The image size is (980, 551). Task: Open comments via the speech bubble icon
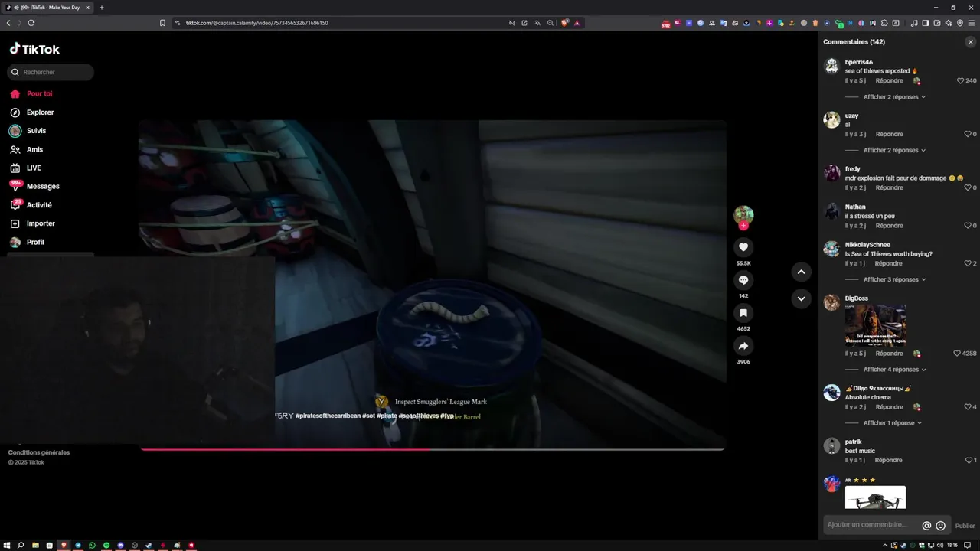(x=743, y=280)
